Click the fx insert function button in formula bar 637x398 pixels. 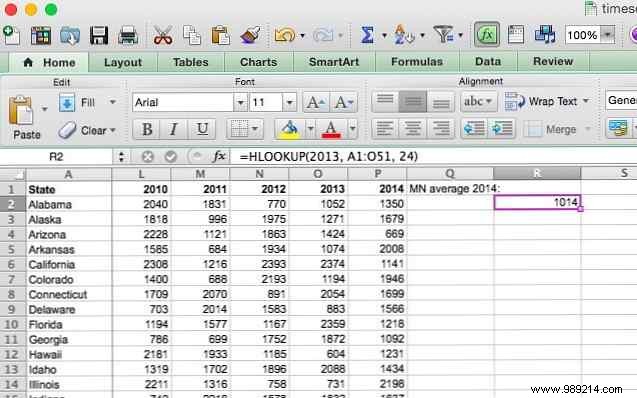point(219,156)
